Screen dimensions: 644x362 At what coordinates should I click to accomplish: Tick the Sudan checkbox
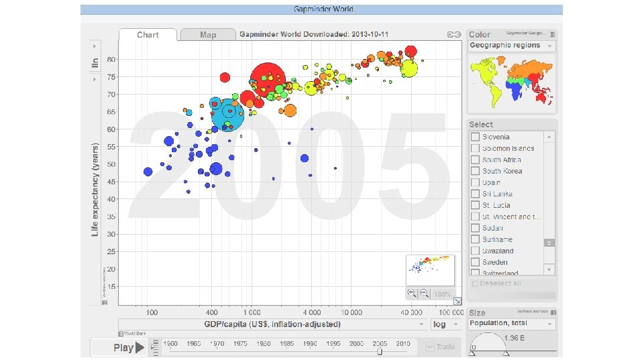coord(475,228)
